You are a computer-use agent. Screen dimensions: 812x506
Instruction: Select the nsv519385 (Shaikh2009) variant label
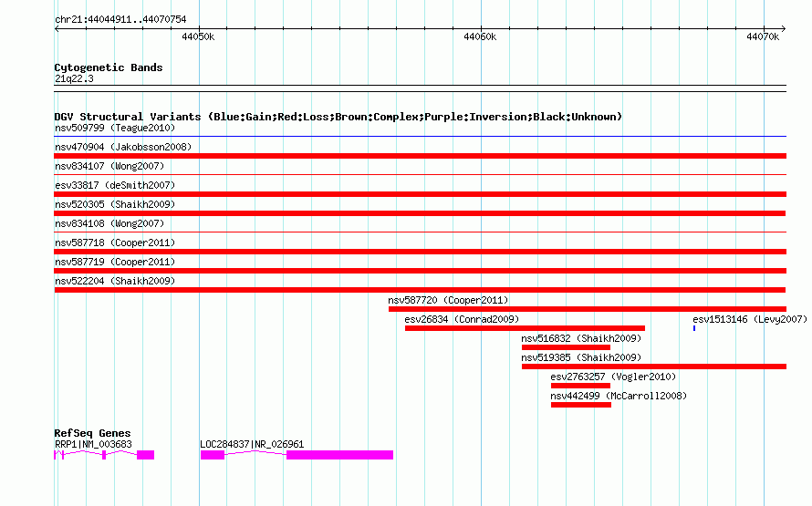coord(581,357)
